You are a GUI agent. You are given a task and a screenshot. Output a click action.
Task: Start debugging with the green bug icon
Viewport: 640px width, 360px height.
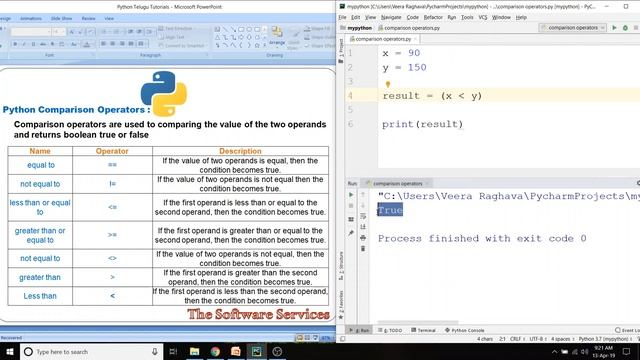click(625, 28)
